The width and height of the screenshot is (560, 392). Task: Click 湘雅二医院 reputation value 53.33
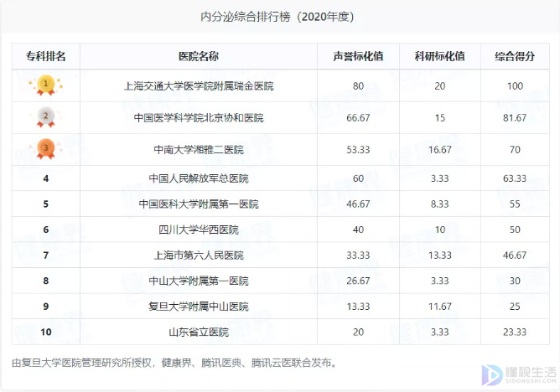(x=358, y=149)
